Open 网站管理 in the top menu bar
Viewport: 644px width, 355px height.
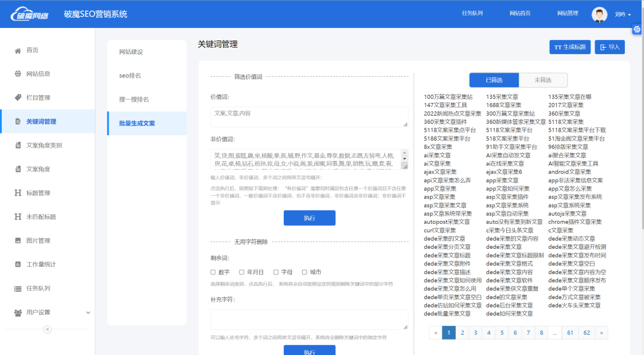click(x=568, y=13)
